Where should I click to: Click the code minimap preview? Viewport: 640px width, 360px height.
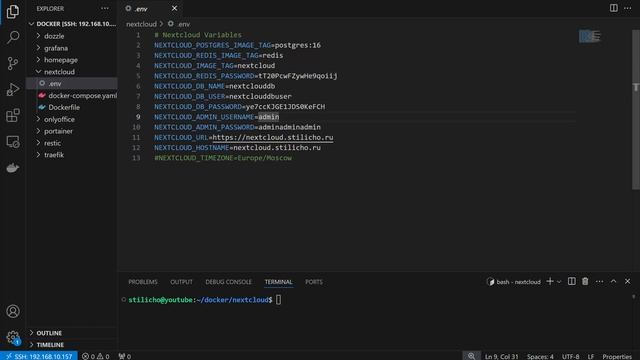click(x=590, y=36)
